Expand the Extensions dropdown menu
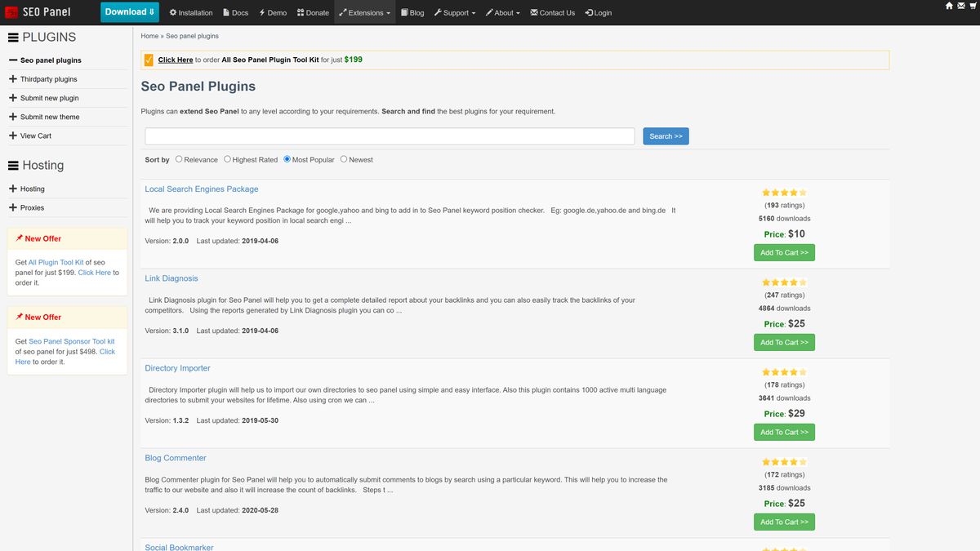This screenshot has height=551, width=980. tap(364, 12)
